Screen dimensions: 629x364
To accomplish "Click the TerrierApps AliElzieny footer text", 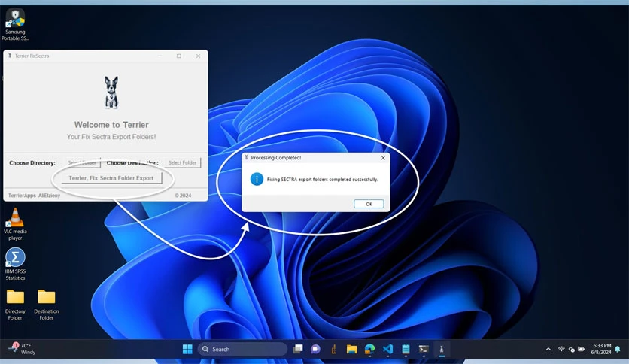I will pos(34,196).
